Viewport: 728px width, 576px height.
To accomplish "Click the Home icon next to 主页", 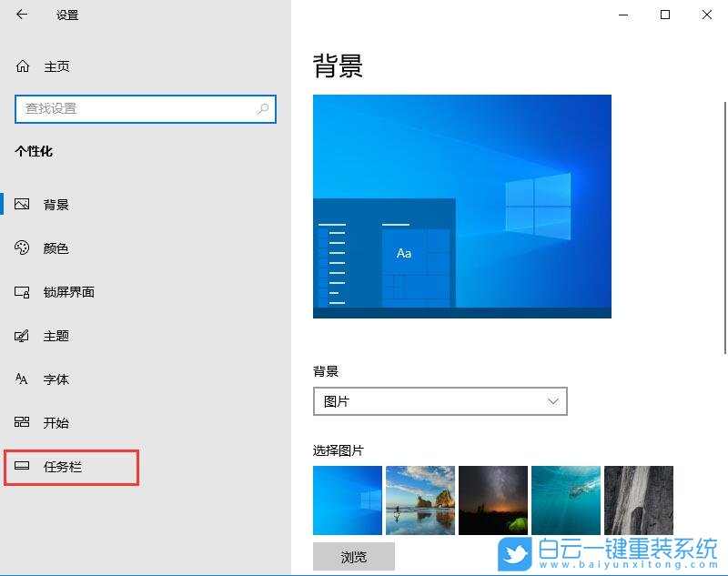I will (x=21, y=66).
